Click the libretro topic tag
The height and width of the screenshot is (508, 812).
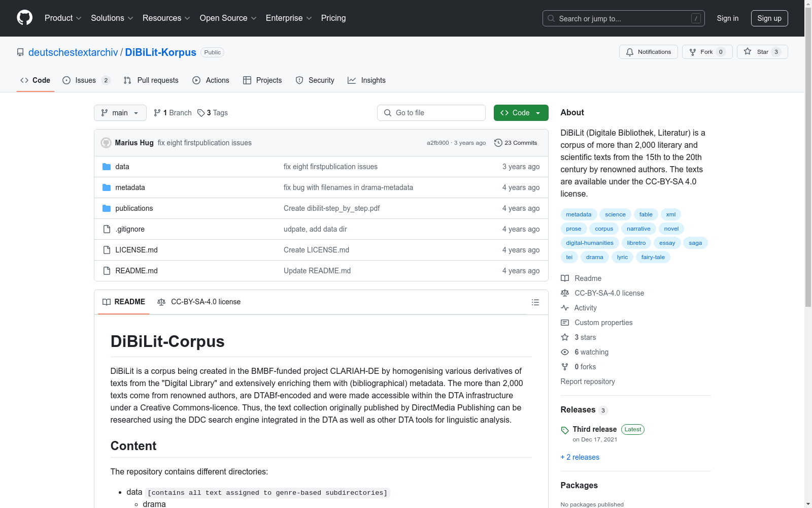[x=636, y=243]
